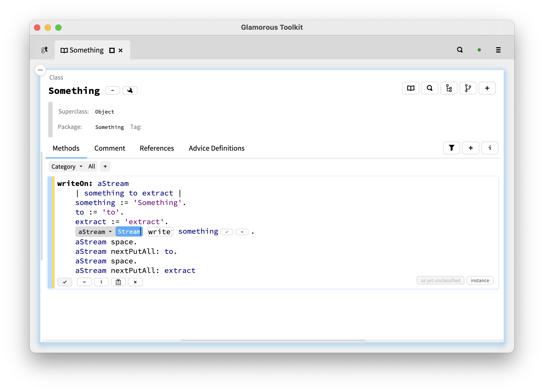This screenshot has height=392, width=544.
Task: Open Spotter search magnifier in the top bar
Action: tap(460, 50)
